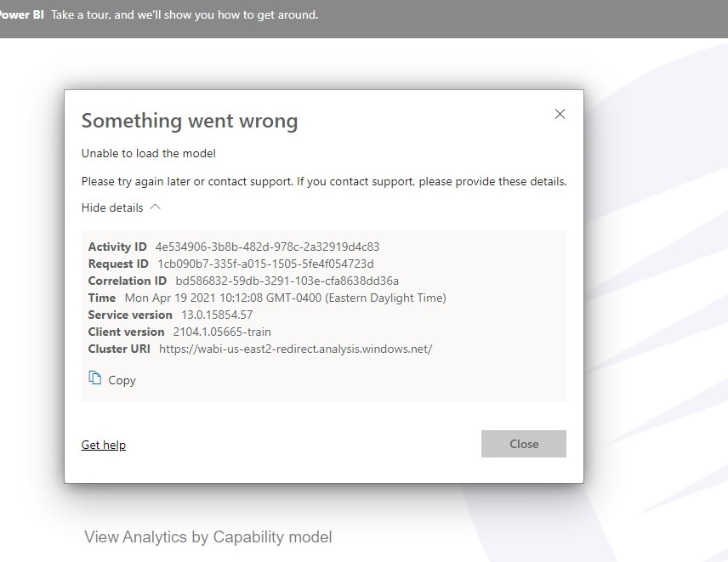Click the Something went wrong title
The height and width of the screenshot is (562, 728).
(190, 121)
